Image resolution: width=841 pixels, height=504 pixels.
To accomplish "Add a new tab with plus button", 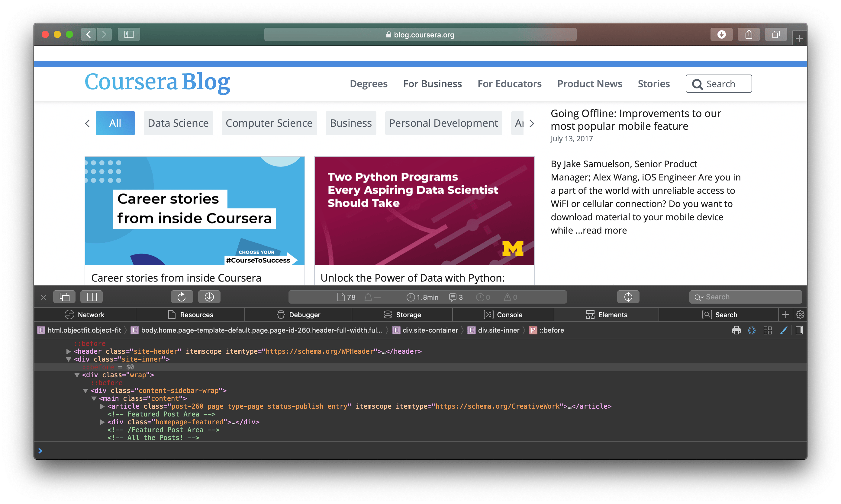I will click(x=799, y=38).
